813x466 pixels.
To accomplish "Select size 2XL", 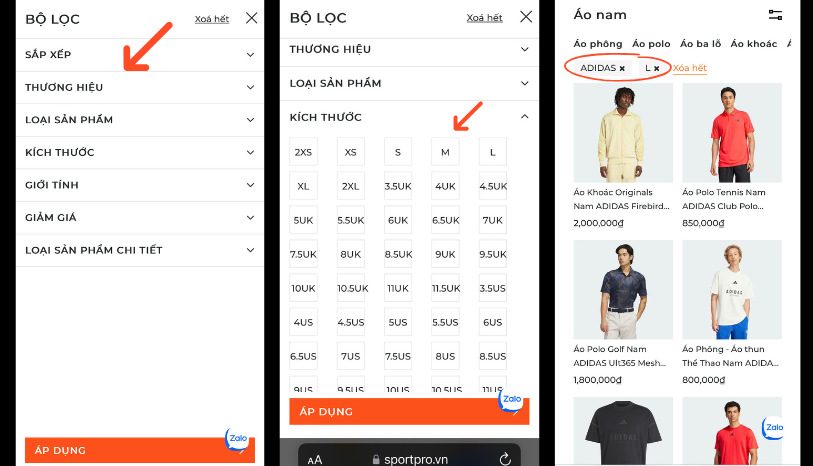I will point(351,186).
